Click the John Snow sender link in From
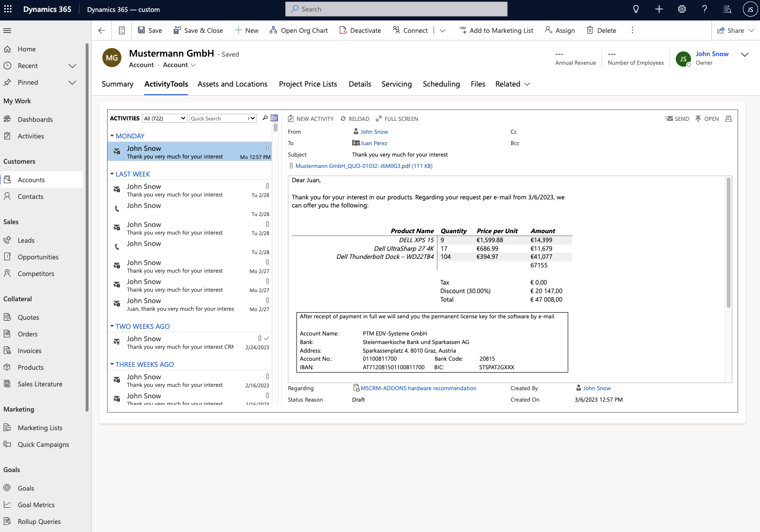Image resolution: width=760 pixels, height=532 pixels. 374,132
